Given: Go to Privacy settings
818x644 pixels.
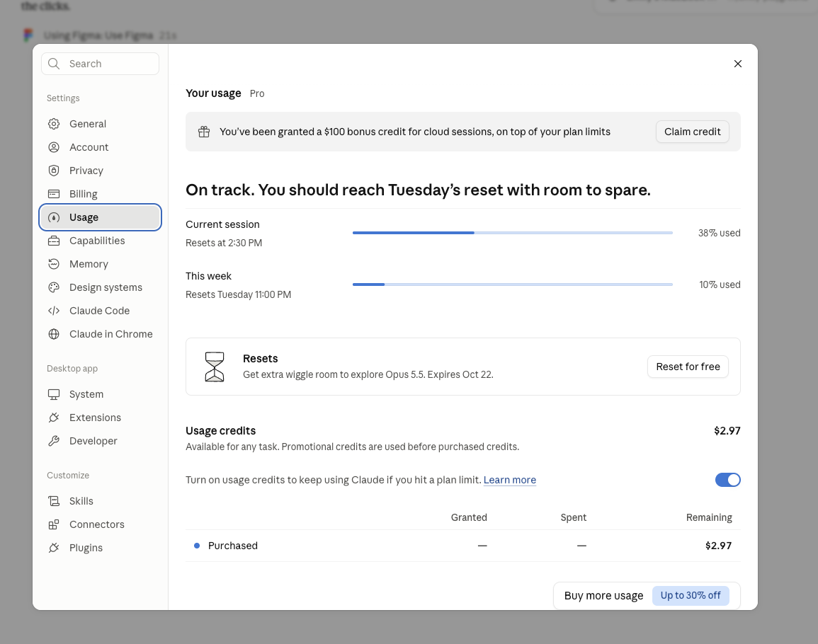Looking at the screenshot, I should [100, 171].
